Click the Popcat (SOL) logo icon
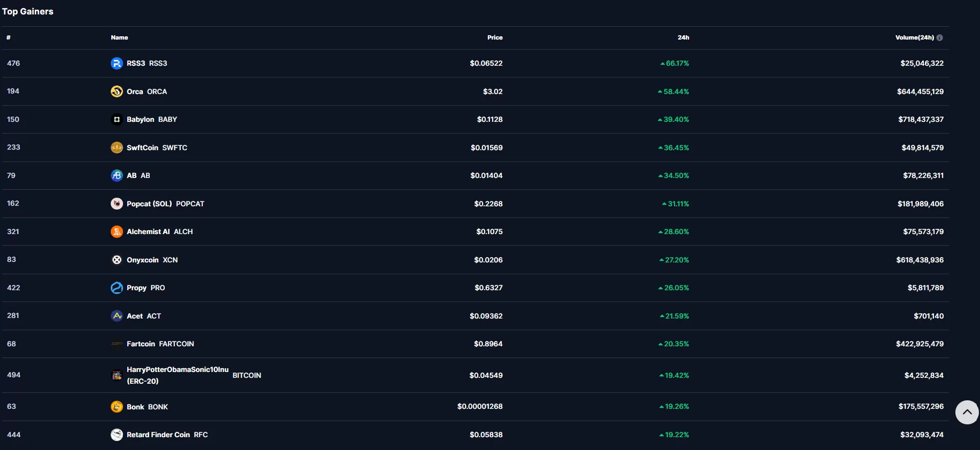The image size is (980, 450). (x=117, y=204)
